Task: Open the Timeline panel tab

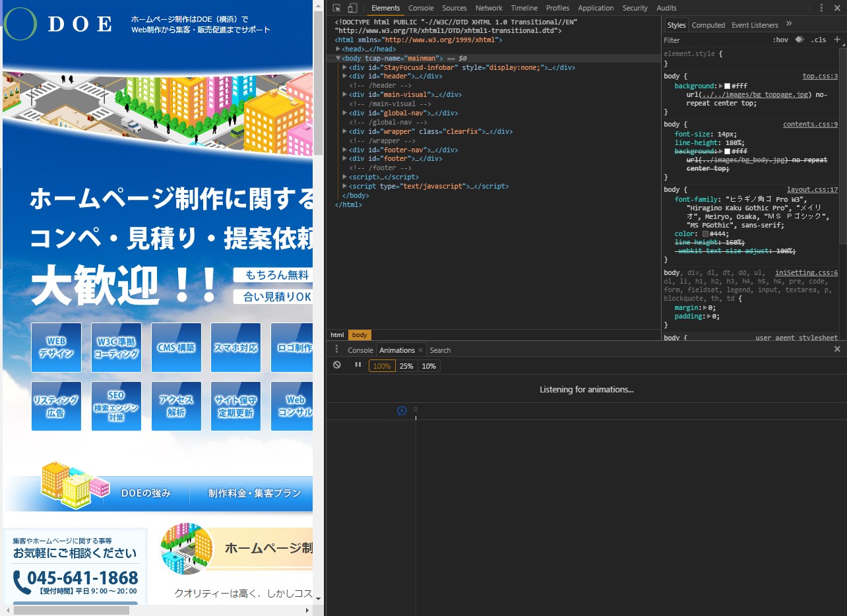Action: [x=524, y=8]
